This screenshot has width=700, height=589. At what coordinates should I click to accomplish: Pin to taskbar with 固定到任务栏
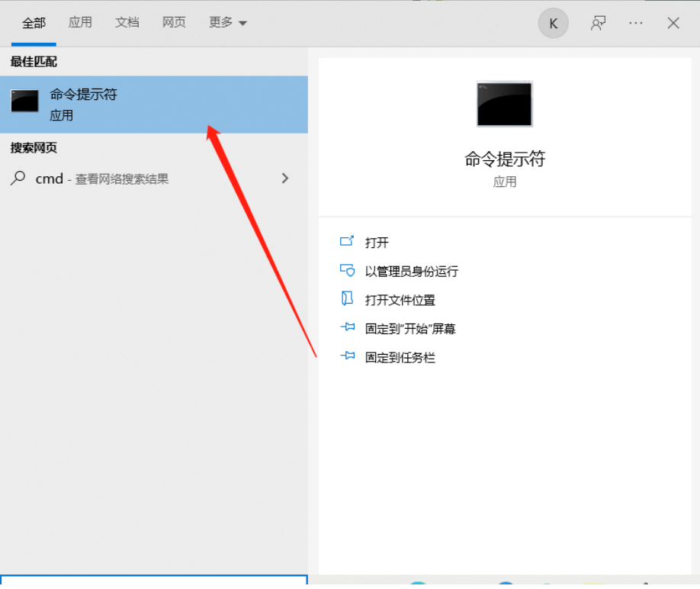pyautogui.click(x=400, y=357)
